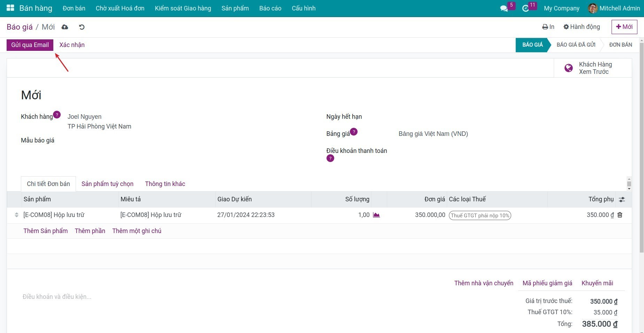
Task: Click the cloud save icon
Action: pos(65,27)
